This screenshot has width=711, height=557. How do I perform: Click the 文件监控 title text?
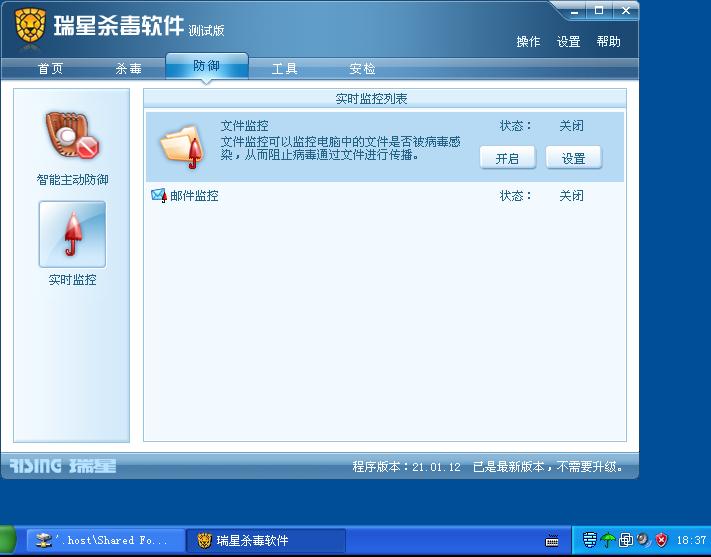point(244,126)
